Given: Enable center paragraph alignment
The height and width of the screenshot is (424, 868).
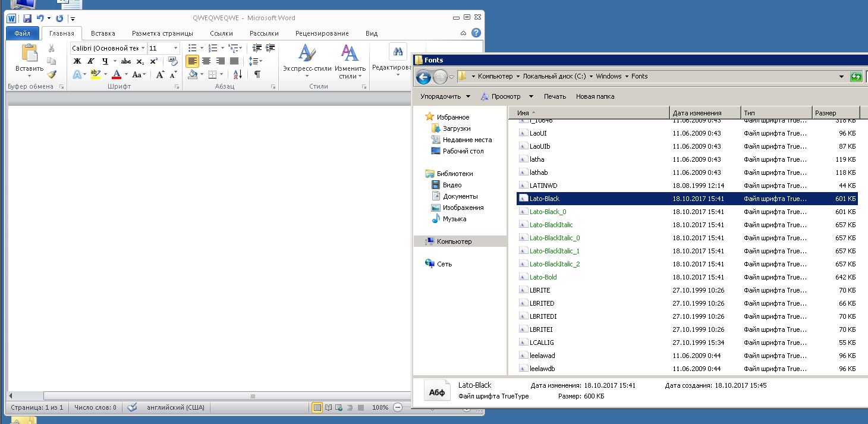Looking at the screenshot, I should tap(206, 61).
